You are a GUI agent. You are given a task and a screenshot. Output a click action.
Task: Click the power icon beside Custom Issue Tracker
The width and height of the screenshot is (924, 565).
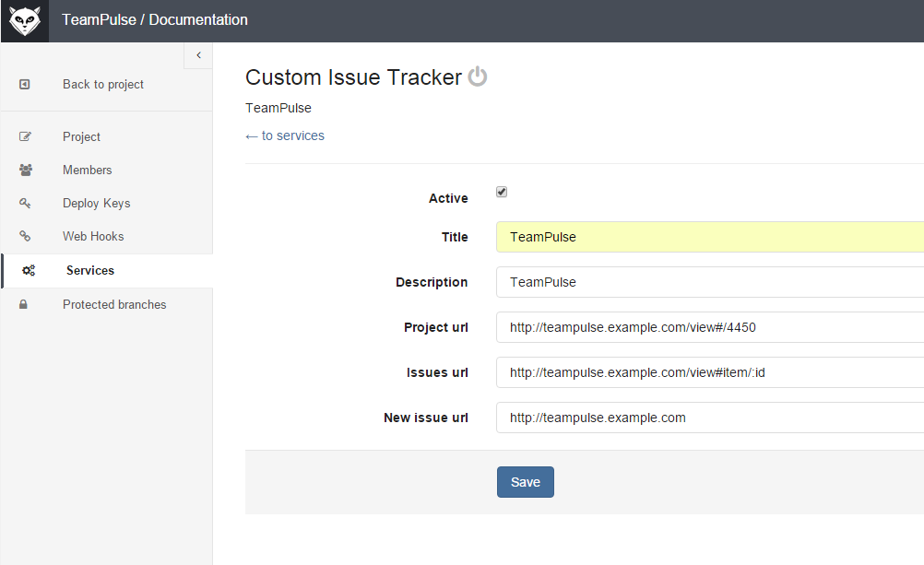[478, 77]
